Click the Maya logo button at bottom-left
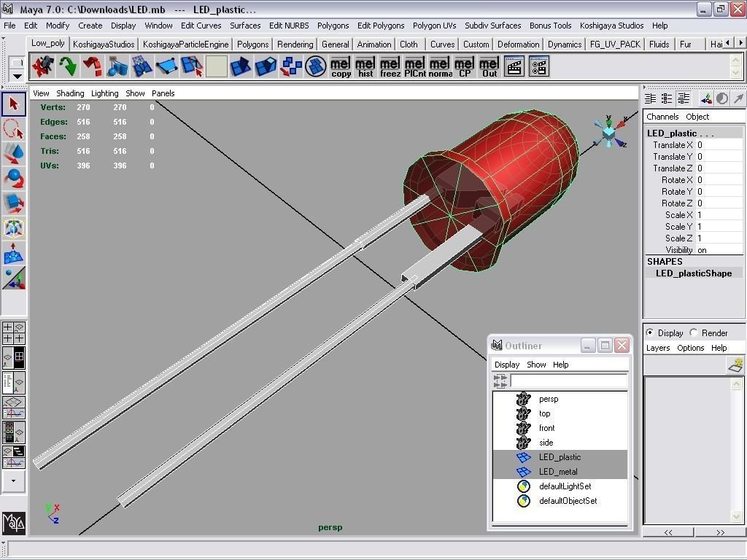 tap(14, 523)
